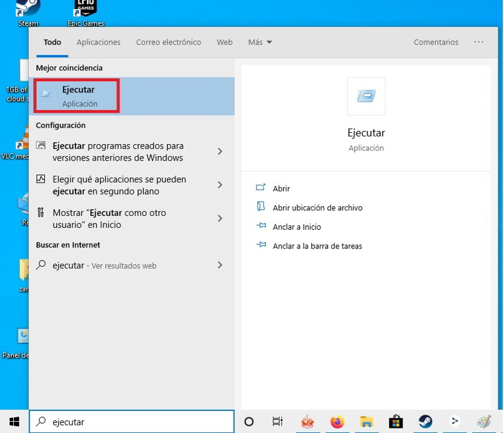Click the search box containing ejecutar
This screenshot has width=504, height=433.
(132, 422)
